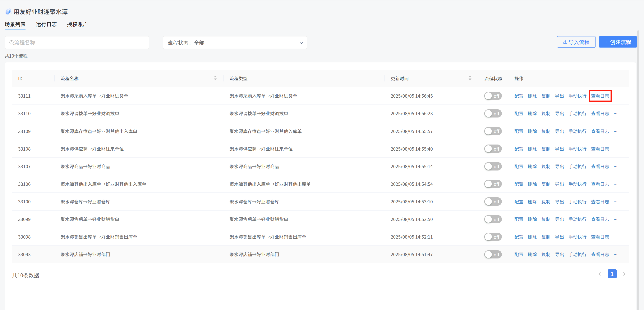Viewport: 644px width, 310px height.
Task: Expand the 流程状态 全部 dropdown
Action: [x=235, y=43]
